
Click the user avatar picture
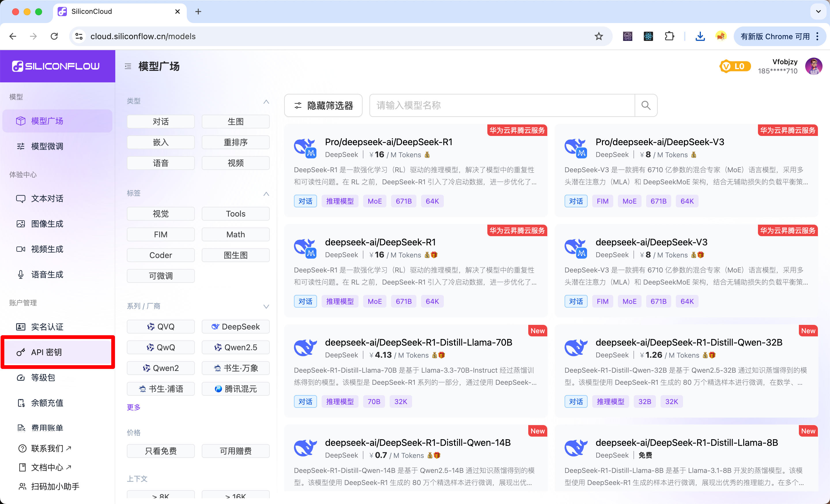click(x=814, y=66)
